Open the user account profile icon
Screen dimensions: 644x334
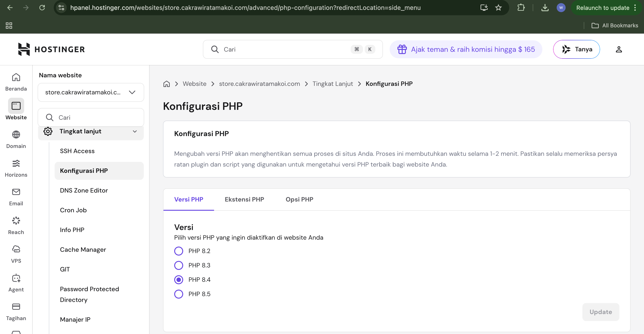[x=619, y=49]
